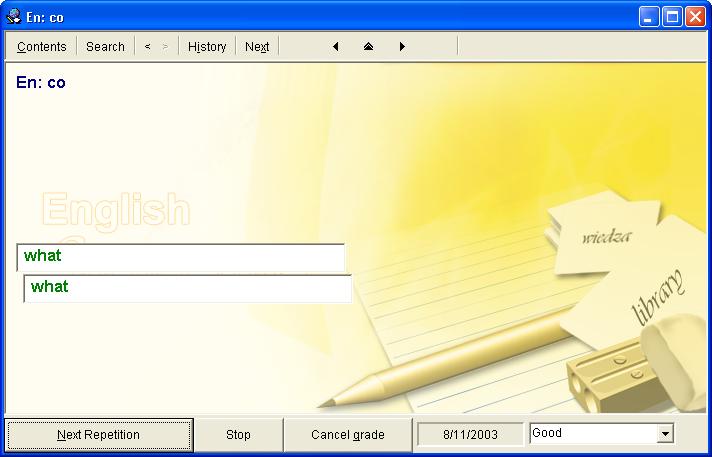
Task: Minimize the 'En: co' window
Action: (650, 16)
